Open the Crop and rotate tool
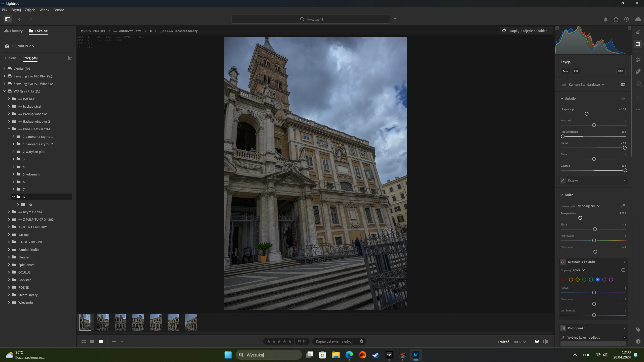Viewport: 644px width, 362px height. point(638,59)
